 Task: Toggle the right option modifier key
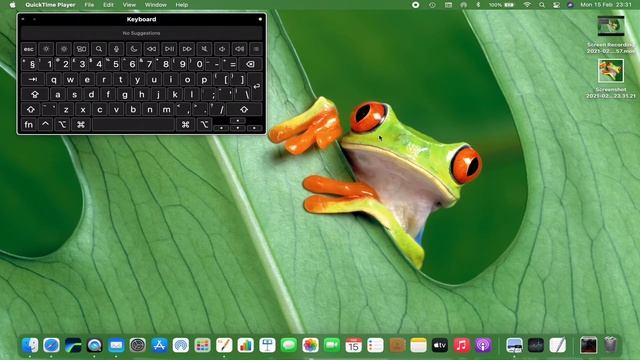(x=204, y=124)
